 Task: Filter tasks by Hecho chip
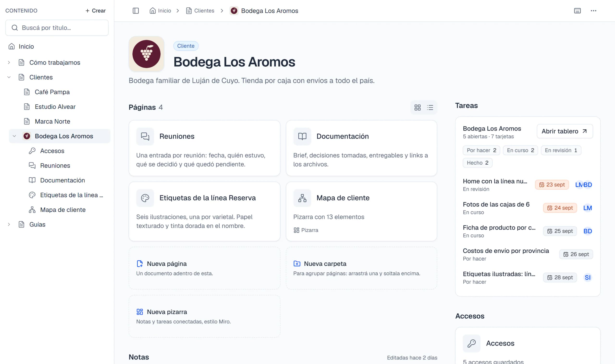coord(477,163)
